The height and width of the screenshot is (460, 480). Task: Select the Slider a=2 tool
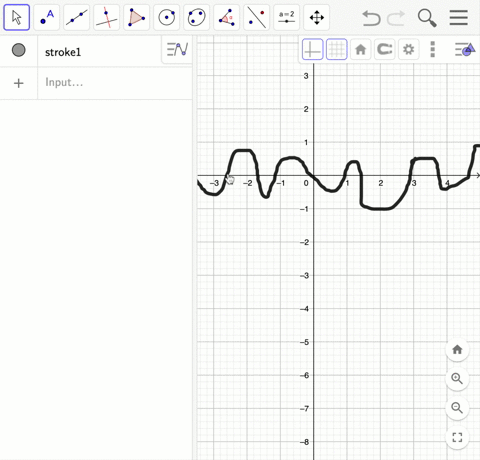click(x=287, y=17)
